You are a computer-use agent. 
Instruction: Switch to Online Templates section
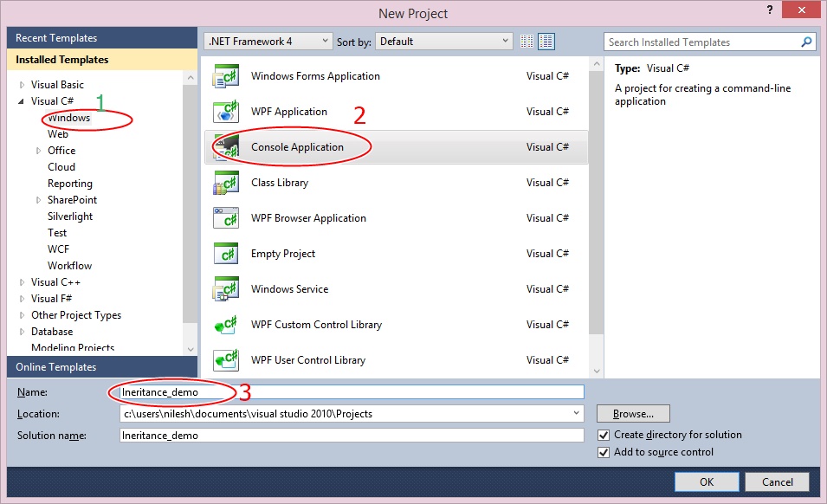pyautogui.click(x=56, y=366)
